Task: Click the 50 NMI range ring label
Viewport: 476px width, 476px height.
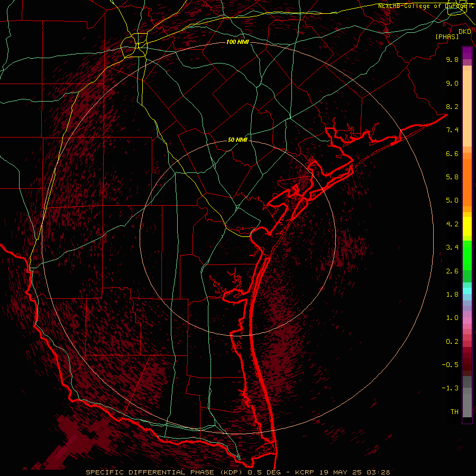Action: pos(237,140)
